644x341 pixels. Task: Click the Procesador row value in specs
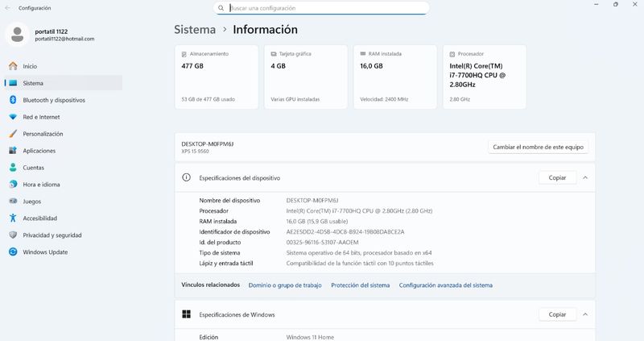pos(359,210)
